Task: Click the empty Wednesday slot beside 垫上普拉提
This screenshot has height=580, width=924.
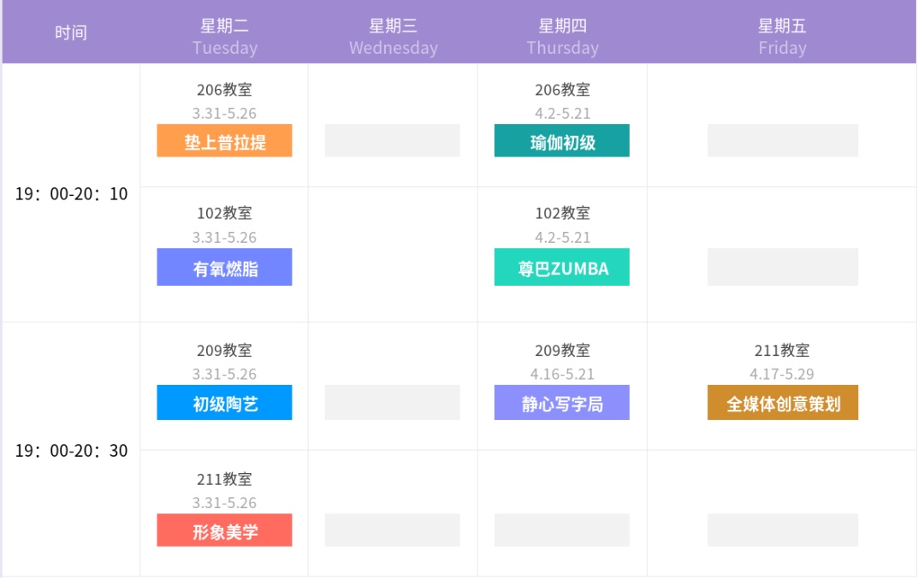Action: click(392, 140)
